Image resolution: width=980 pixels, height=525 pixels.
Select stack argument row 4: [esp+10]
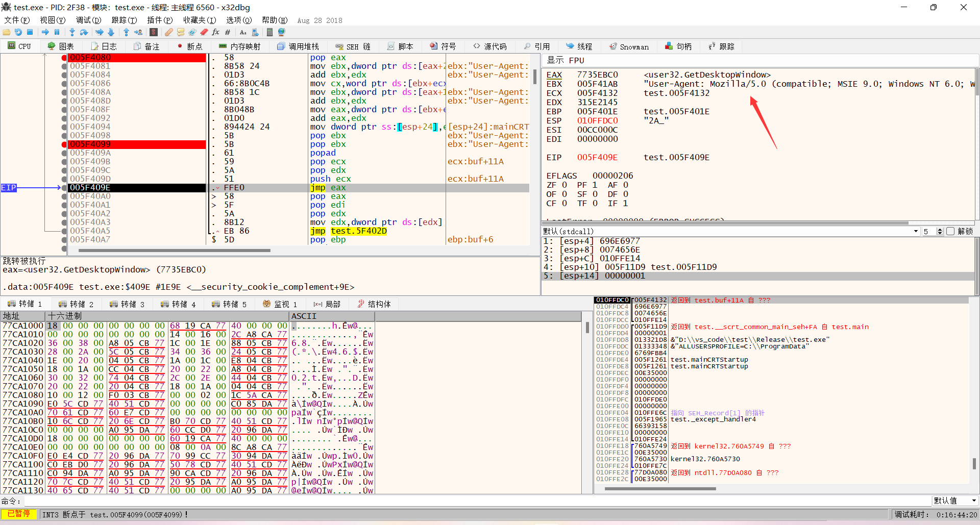(x=758, y=267)
